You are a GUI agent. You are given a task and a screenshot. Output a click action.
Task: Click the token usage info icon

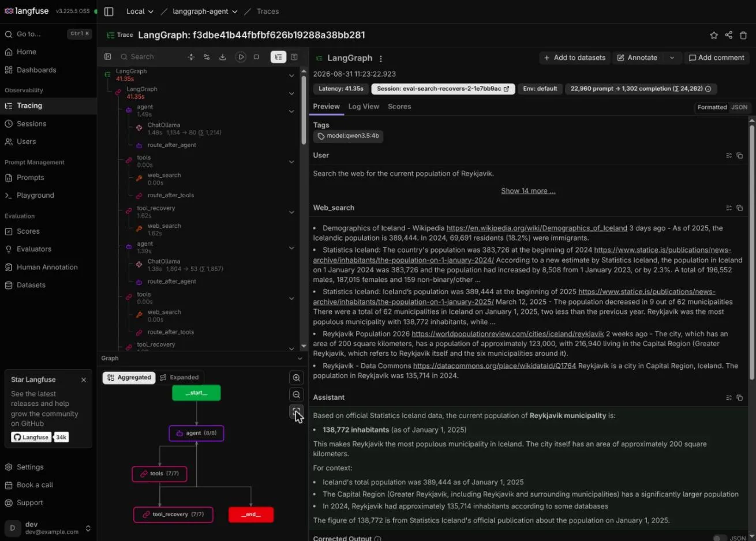pos(708,89)
